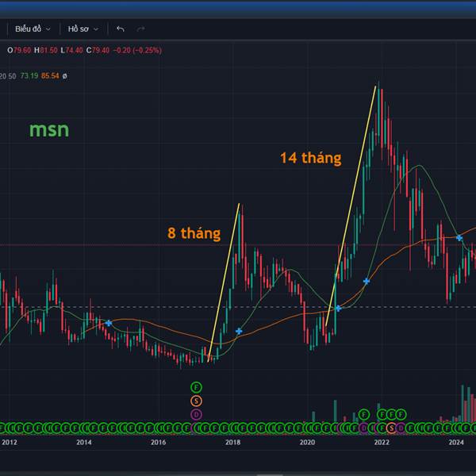Screen dimensions: 476x476
Task: Click the 2014 label on time axis
Action: click(x=84, y=443)
